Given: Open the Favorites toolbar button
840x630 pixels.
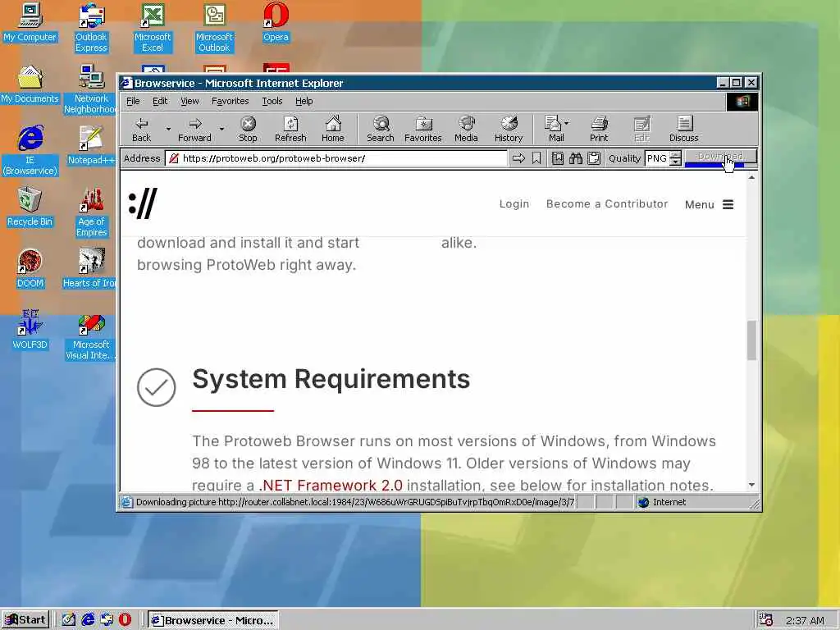Looking at the screenshot, I should (x=423, y=129).
